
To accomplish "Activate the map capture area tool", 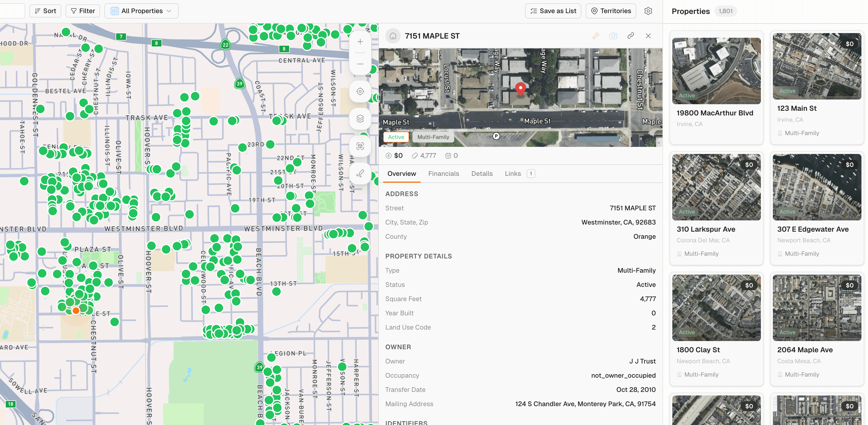I will click(x=360, y=146).
